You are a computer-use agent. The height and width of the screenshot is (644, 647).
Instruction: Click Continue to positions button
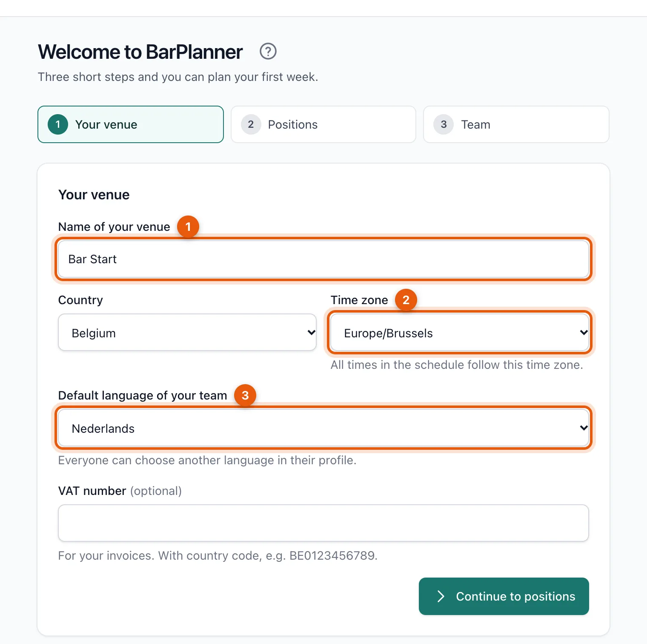504,596
